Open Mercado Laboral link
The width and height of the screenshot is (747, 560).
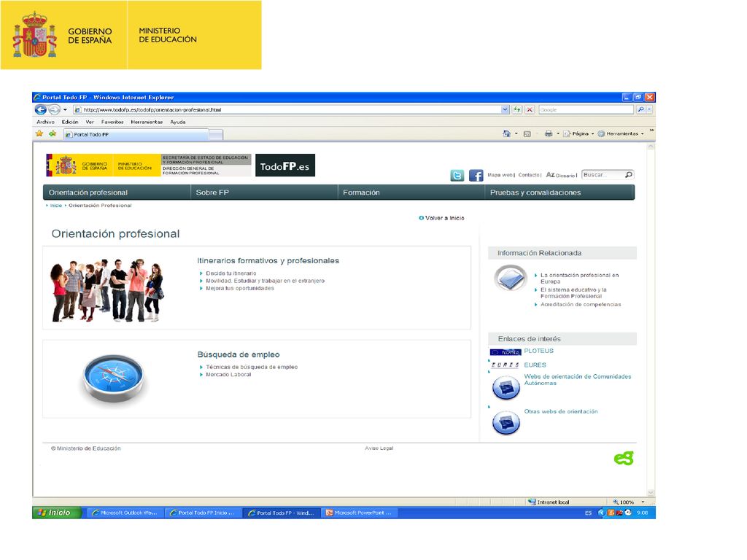pyautogui.click(x=228, y=375)
